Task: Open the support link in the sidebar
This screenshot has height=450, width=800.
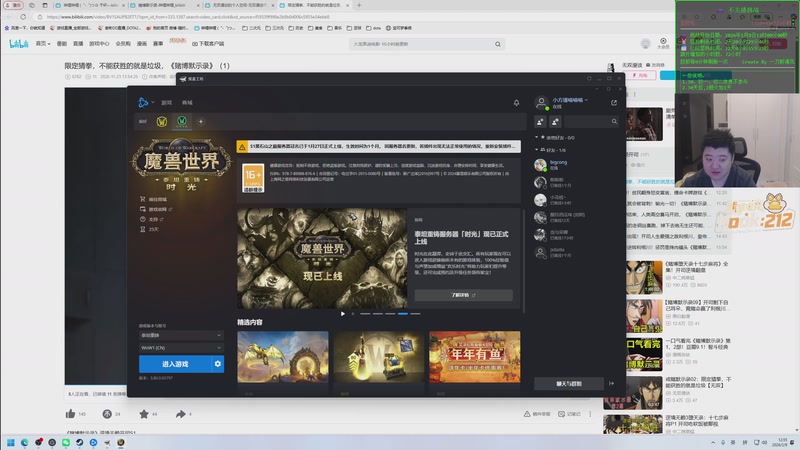Action: [x=151, y=219]
